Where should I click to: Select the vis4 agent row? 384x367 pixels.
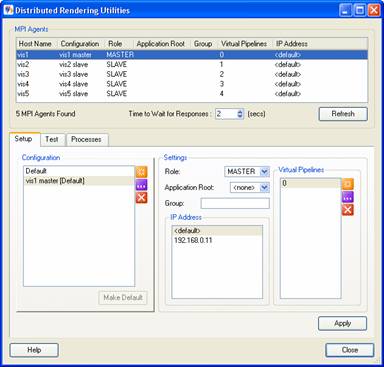192,84
